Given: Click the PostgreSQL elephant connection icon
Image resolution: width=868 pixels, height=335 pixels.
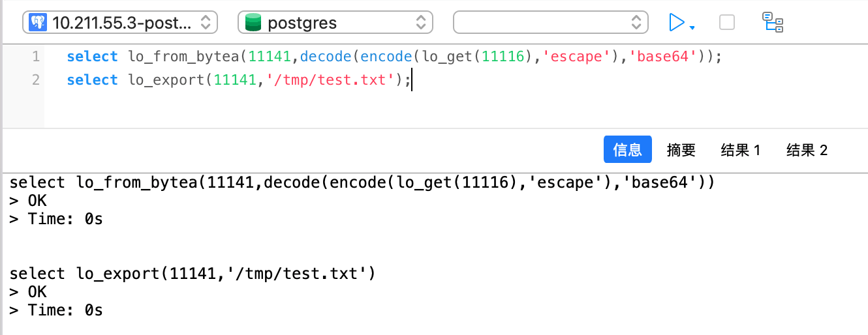Looking at the screenshot, I should tap(39, 23).
